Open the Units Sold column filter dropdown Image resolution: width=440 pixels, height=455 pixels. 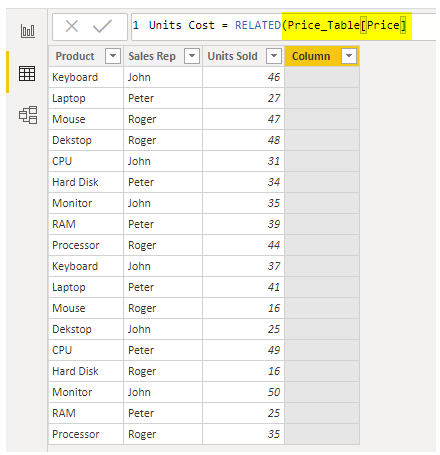(274, 56)
